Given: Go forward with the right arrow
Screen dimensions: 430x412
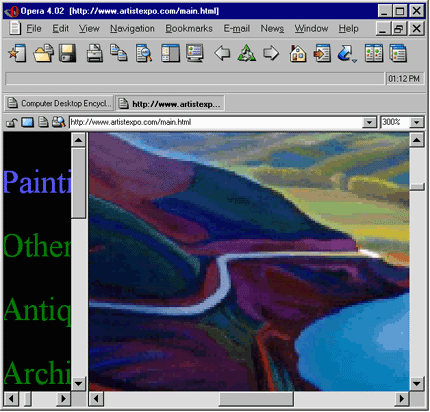Looking at the screenshot, I should pos(271,53).
